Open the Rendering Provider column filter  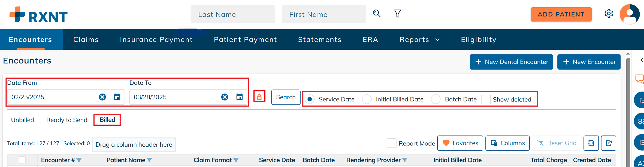405,160
